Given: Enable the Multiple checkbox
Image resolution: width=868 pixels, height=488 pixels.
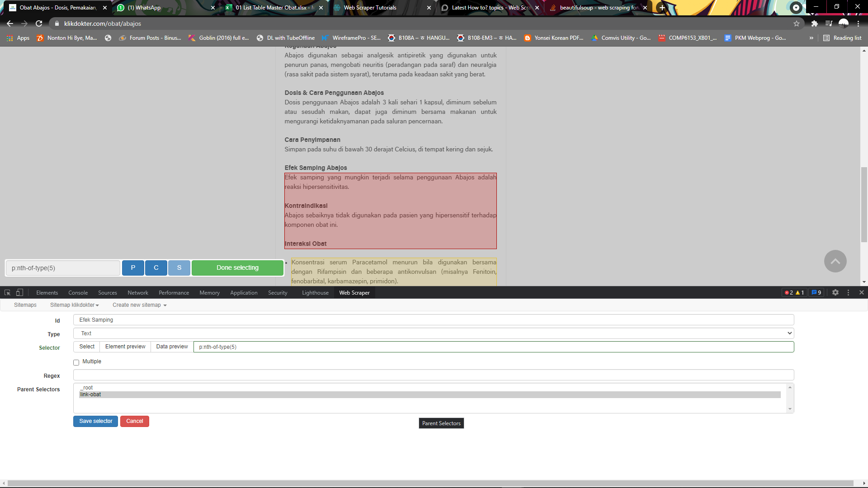Looking at the screenshot, I should coord(76,362).
